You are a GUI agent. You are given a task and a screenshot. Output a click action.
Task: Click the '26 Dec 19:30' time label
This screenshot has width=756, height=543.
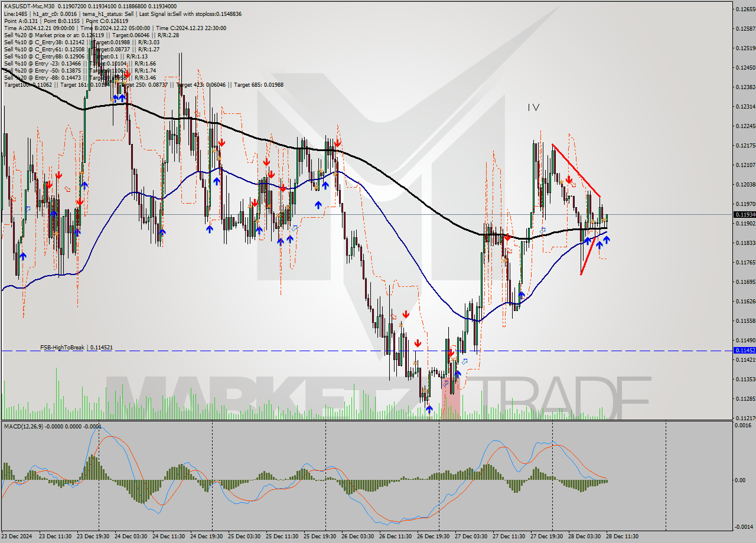[x=434, y=537]
